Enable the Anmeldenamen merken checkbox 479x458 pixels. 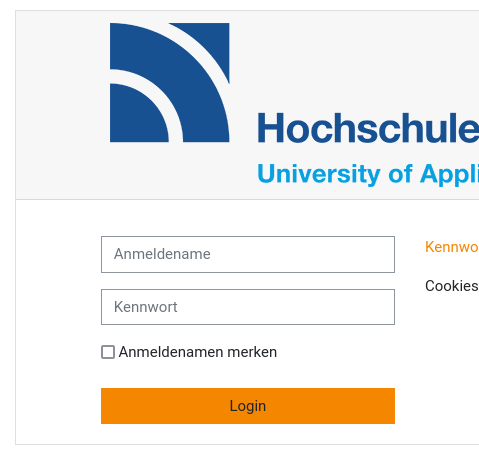point(108,352)
